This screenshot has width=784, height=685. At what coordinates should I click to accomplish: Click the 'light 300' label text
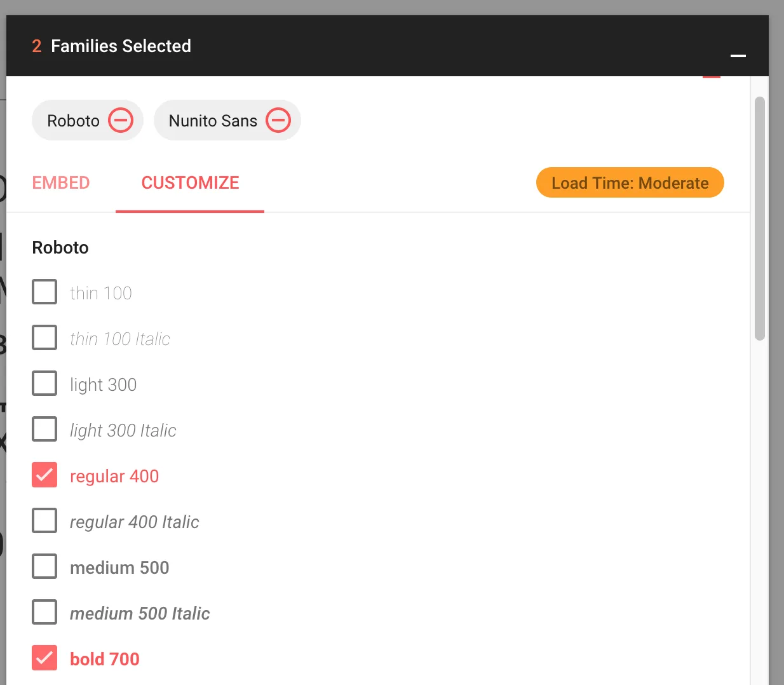pyautogui.click(x=103, y=384)
